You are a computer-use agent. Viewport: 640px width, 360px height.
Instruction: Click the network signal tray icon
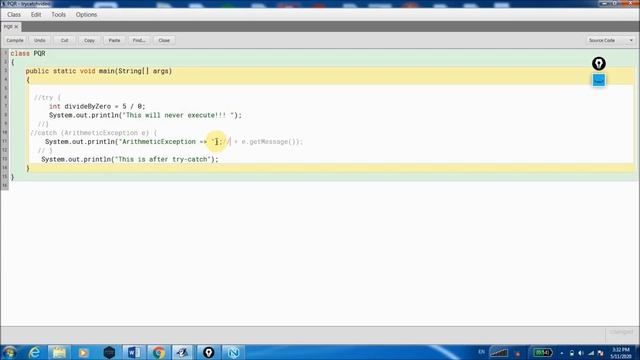[591, 353]
